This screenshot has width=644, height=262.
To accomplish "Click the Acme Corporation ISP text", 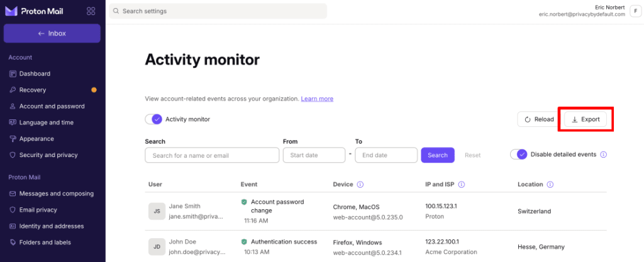I will pos(452,252).
